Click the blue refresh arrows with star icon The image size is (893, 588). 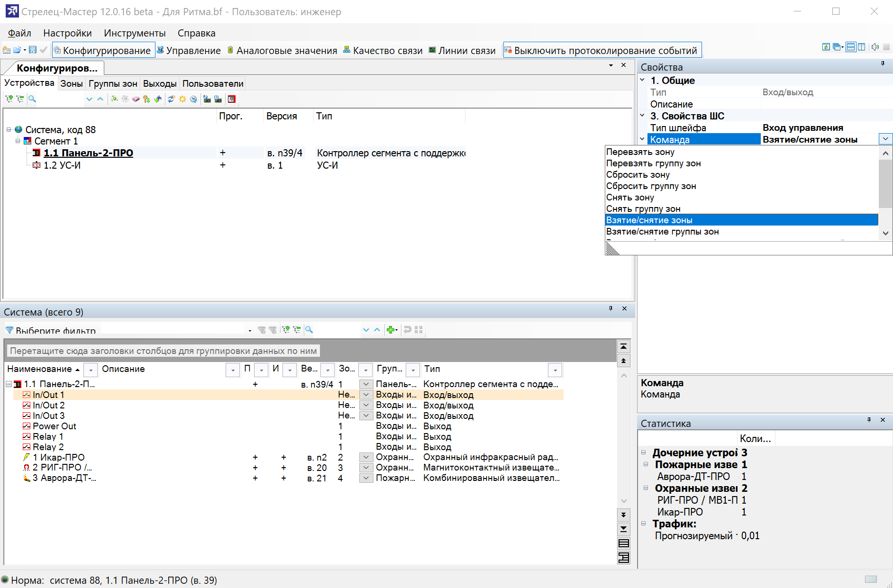(x=171, y=99)
